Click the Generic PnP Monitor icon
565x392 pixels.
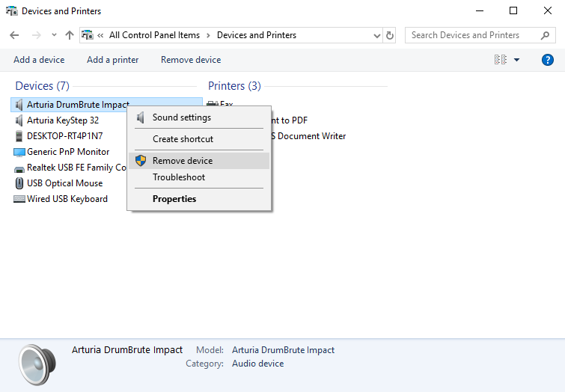[x=19, y=152]
